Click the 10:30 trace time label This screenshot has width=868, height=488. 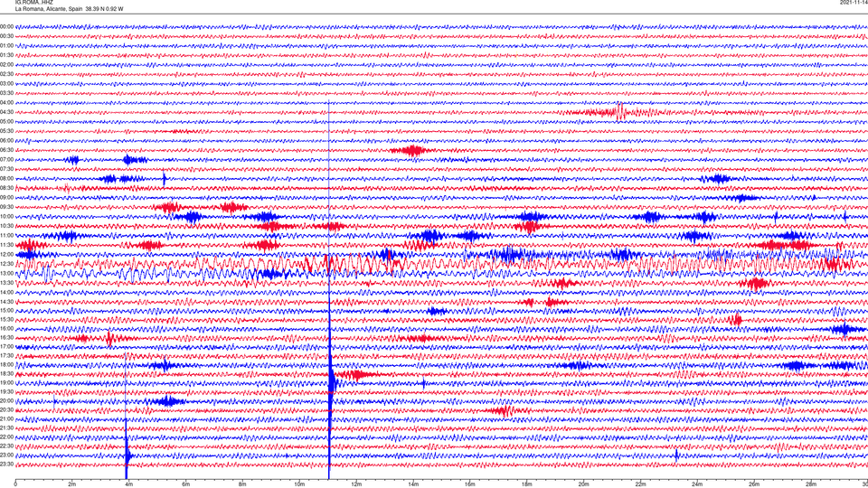6,226
